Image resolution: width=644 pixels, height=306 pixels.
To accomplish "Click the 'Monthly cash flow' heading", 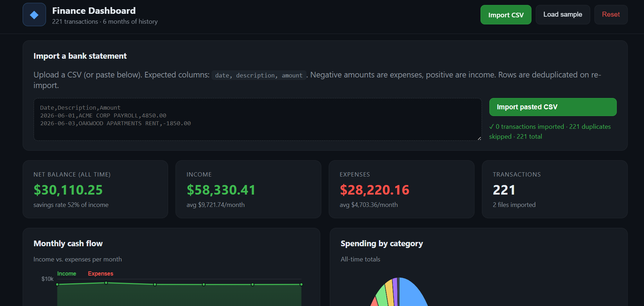I will (68, 243).
